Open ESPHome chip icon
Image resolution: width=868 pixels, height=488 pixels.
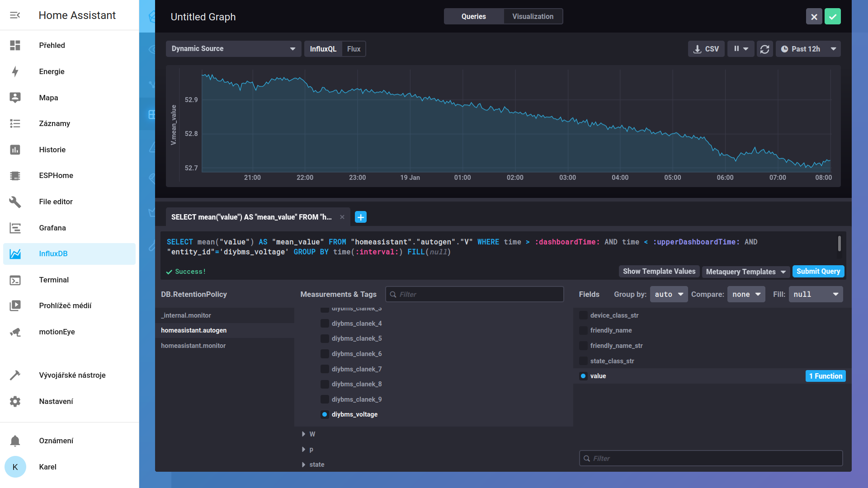[15, 175]
